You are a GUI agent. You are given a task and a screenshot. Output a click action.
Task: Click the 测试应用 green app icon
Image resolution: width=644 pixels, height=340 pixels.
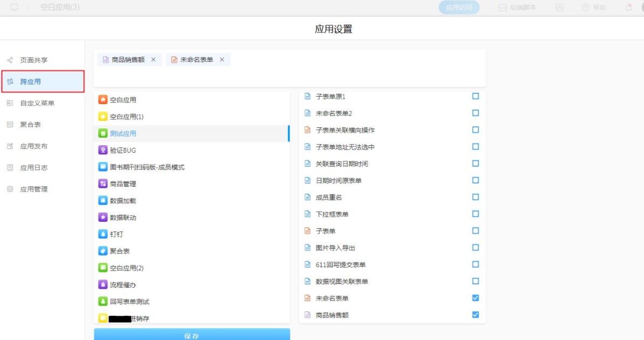[x=102, y=133]
